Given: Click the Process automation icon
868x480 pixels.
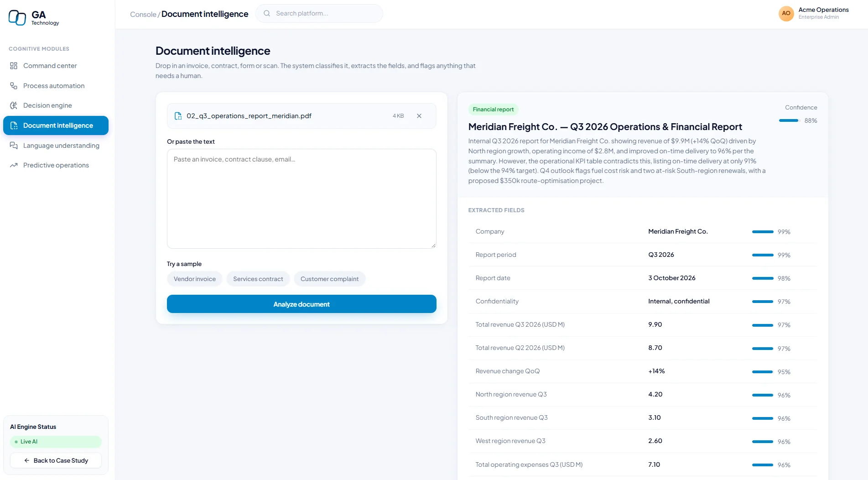Looking at the screenshot, I should 14,86.
